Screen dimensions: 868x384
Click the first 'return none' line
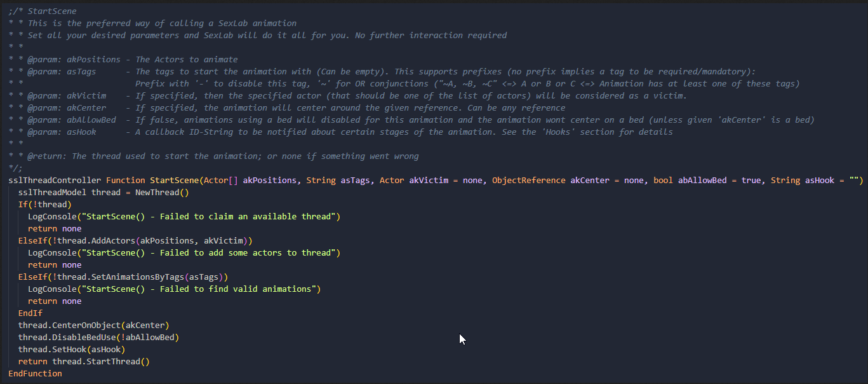pyautogui.click(x=55, y=229)
